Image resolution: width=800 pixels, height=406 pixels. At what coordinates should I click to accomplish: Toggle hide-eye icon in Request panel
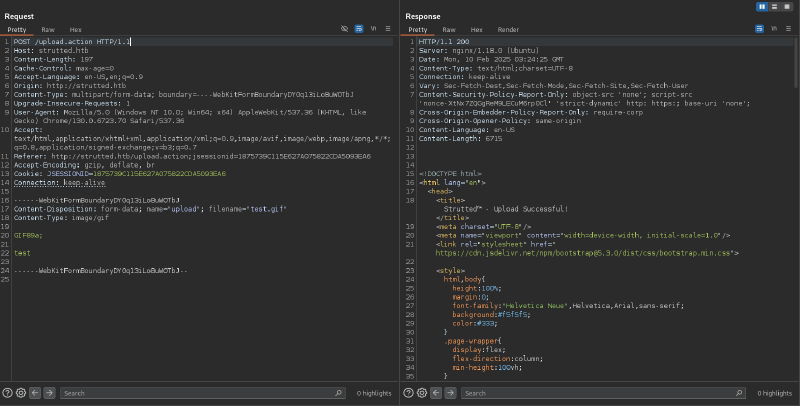pos(345,31)
